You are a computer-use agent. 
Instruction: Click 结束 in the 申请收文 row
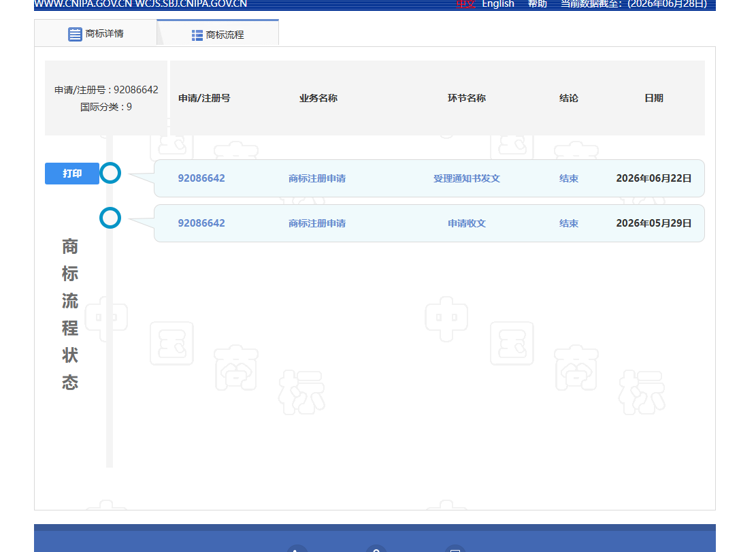tap(568, 223)
